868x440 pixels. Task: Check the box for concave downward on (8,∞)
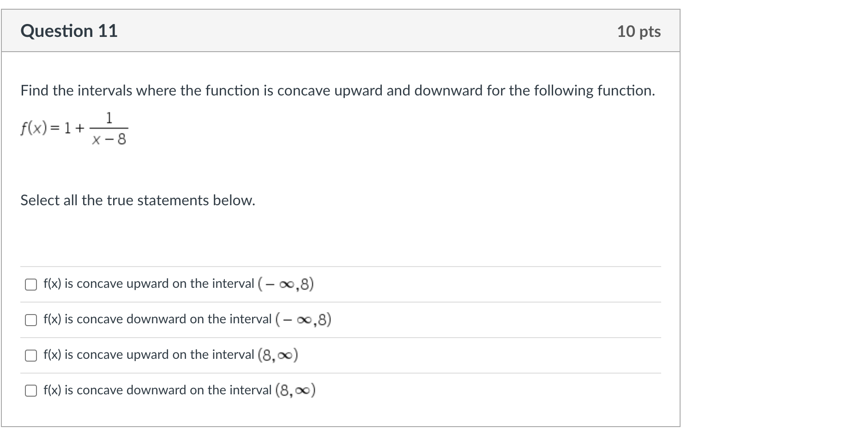30,391
